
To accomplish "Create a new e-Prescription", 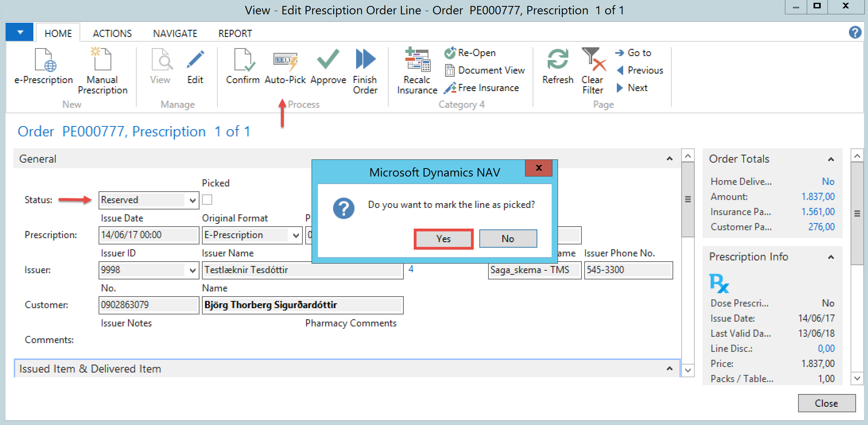I will pos(44,66).
